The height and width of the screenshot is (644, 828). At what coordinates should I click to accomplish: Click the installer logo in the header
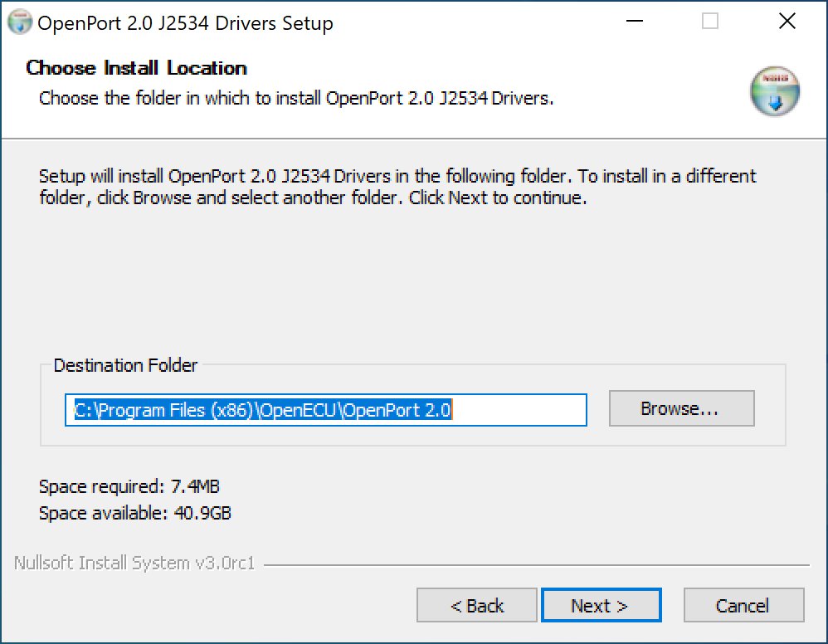pyautogui.click(x=775, y=91)
